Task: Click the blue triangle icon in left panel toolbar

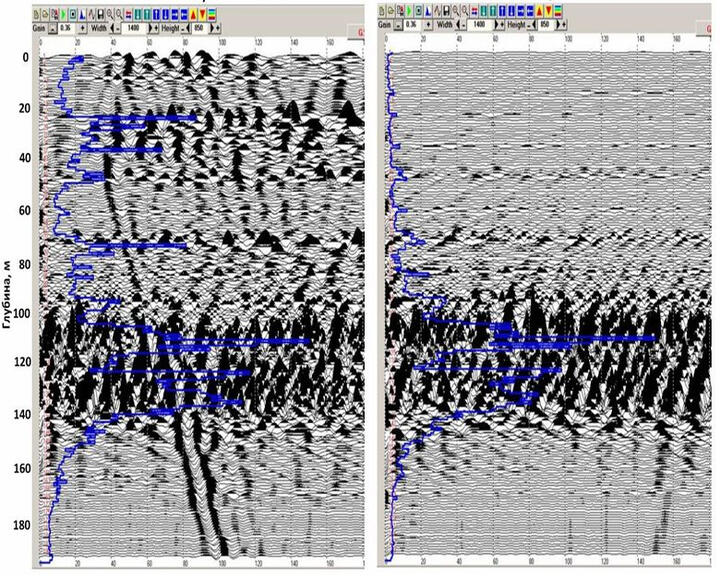Action: (82, 13)
